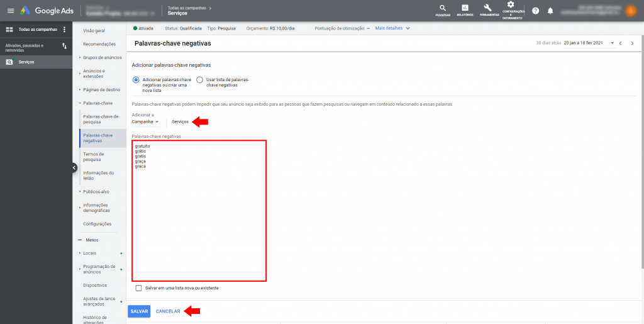Viewport: 644px width, 324px height.
Task: Open Dispositivos page
Action: coord(95,286)
